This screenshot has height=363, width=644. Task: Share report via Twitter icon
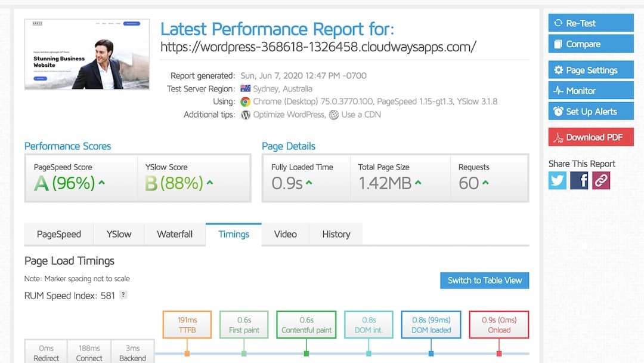558,180
